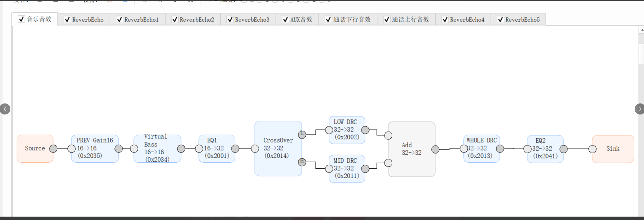Toggle the 通话下行音效 checkbox

click(x=329, y=19)
